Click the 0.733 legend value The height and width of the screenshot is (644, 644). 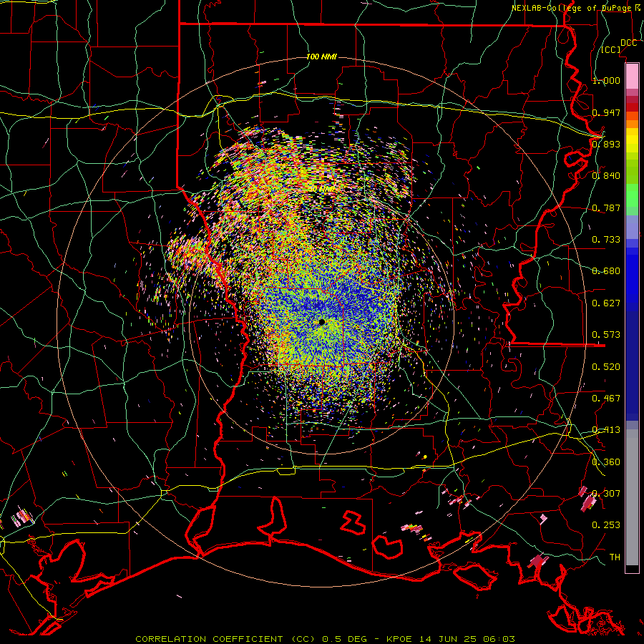click(606, 240)
